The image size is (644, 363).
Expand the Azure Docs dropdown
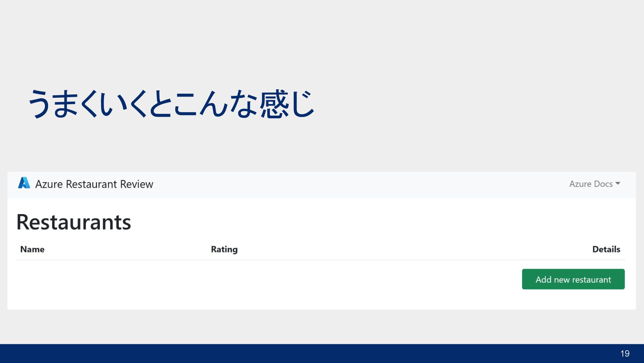(x=595, y=184)
